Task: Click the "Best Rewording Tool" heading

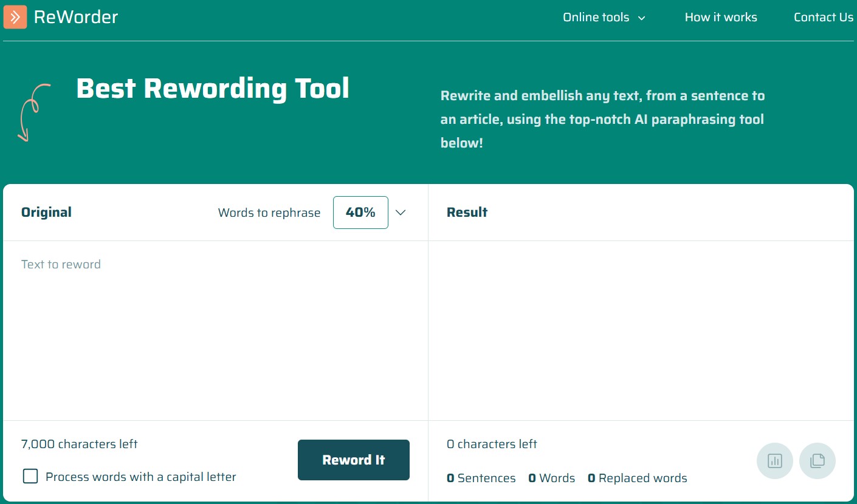Action: (x=213, y=89)
